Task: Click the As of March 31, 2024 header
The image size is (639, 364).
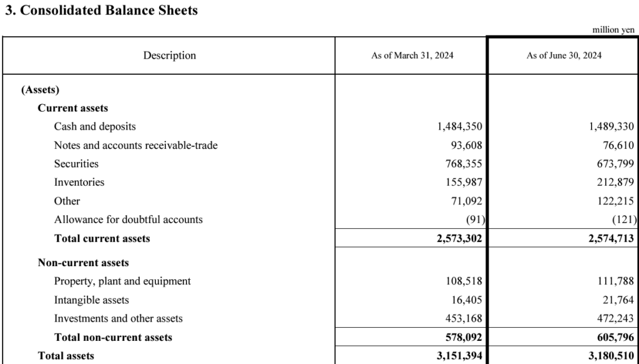Action: pyautogui.click(x=412, y=55)
